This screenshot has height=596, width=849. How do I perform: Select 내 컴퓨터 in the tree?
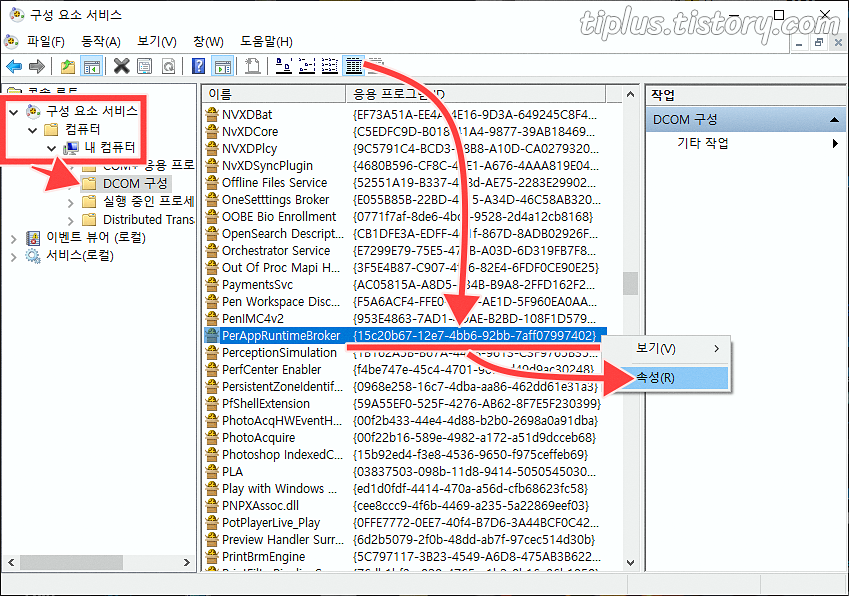point(109,147)
